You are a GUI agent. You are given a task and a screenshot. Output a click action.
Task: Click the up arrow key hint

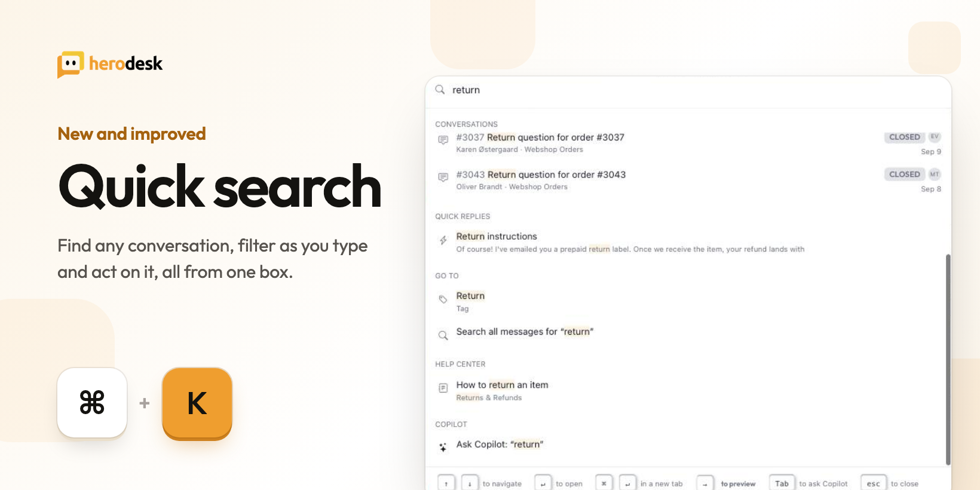[446, 483]
